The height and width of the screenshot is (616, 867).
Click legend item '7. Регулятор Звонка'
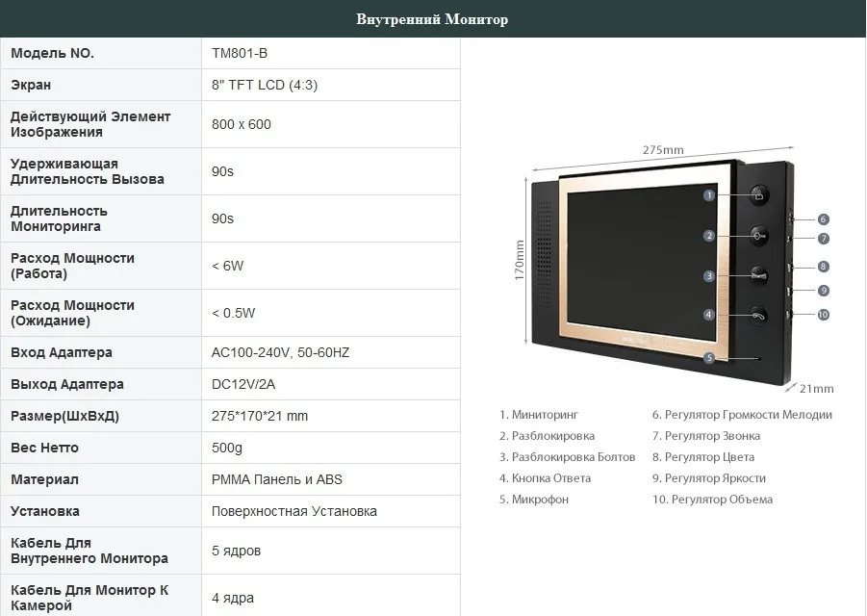(x=706, y=436)
